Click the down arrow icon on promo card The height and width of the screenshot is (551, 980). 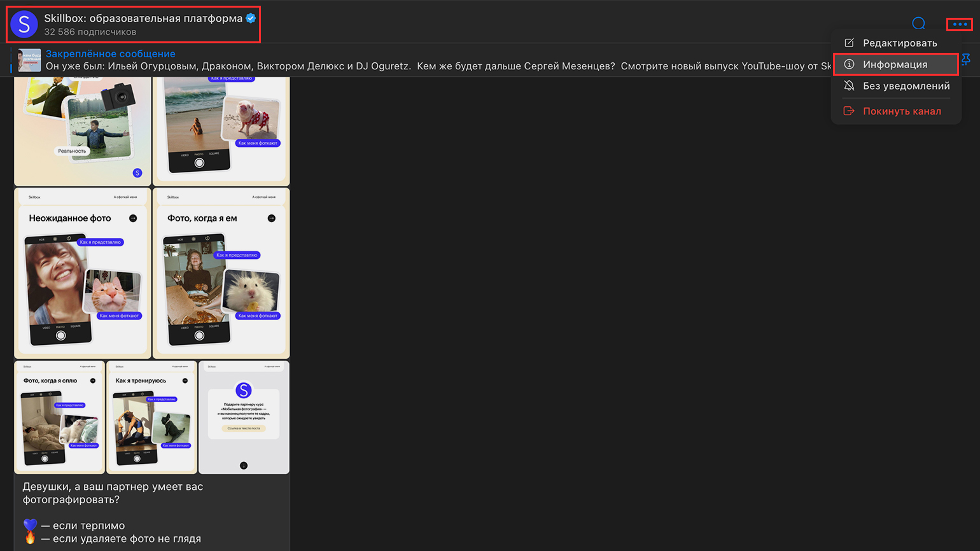click(x=244, y=466)
